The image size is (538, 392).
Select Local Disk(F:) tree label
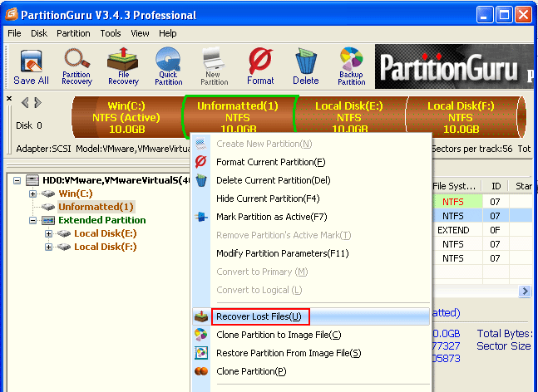[106, 247]
